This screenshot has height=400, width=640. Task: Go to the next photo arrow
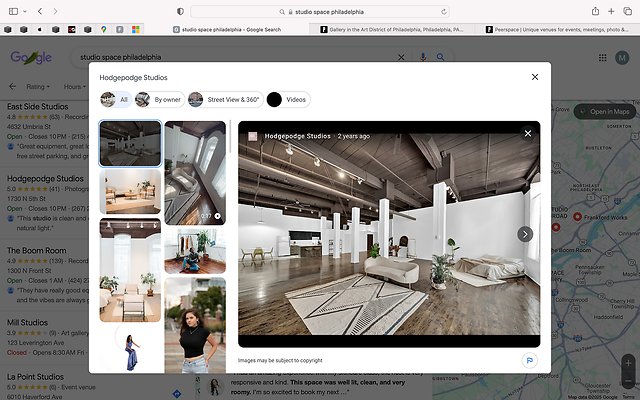coord(525,234)
